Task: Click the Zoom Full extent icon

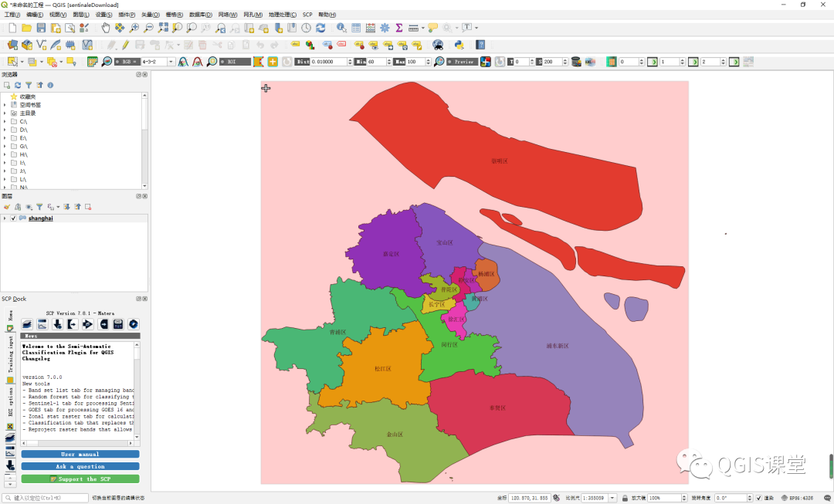Action: click(163, 28)
